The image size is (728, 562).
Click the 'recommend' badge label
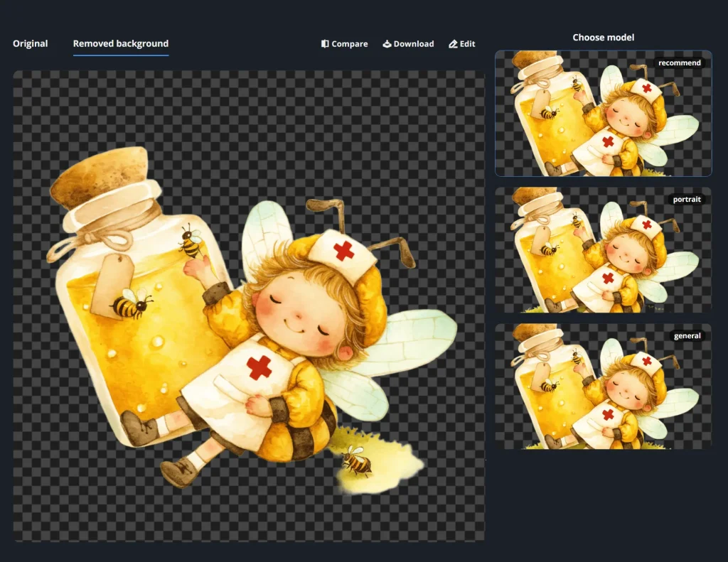679,63
